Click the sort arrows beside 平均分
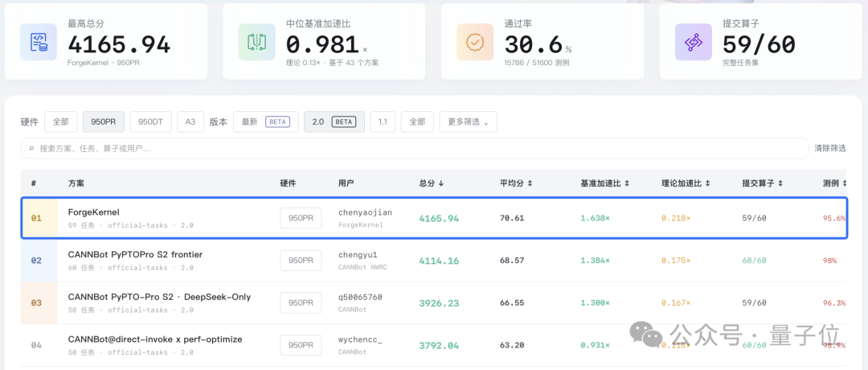This screenshot has width=868, height=370. [530, 183]
